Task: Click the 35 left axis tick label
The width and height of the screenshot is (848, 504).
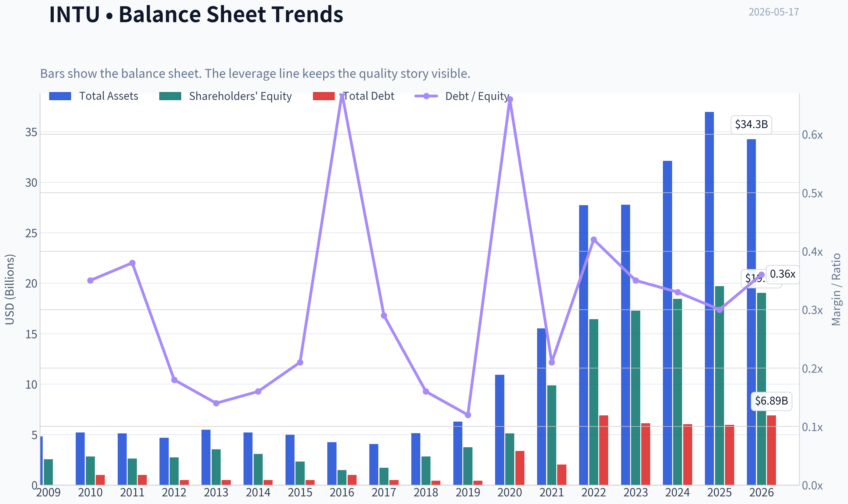Action: (x=31, y=132)
